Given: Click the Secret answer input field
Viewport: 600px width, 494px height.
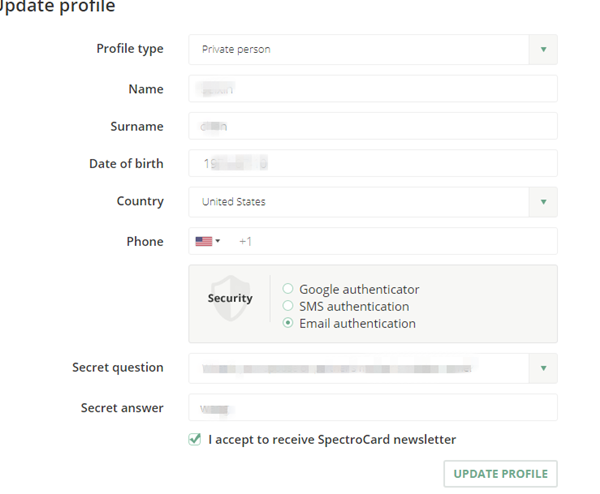Looking at the screenshot, I should click(x=372, y=408).
